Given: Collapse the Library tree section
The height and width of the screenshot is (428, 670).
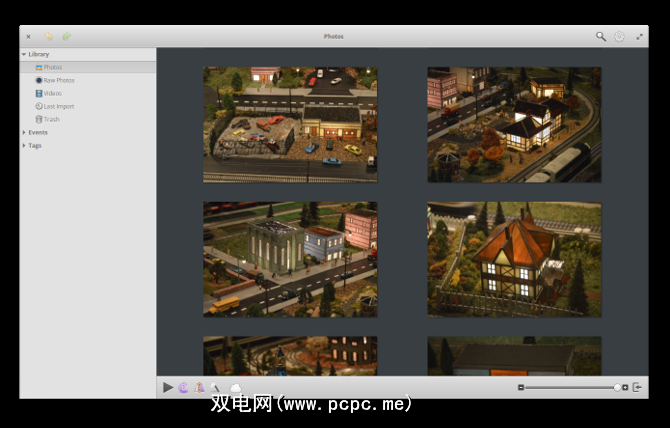Looking at the screenshot, I should tap(24, 54).
